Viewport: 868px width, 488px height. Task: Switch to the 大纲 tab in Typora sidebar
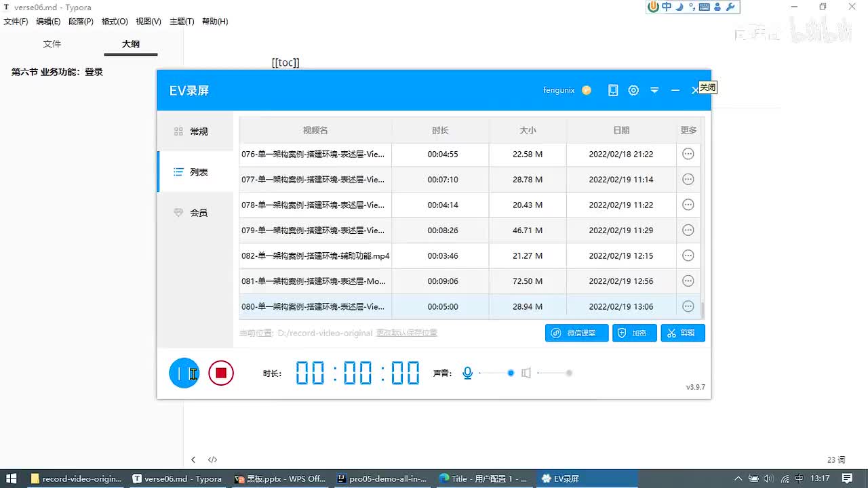131,44
